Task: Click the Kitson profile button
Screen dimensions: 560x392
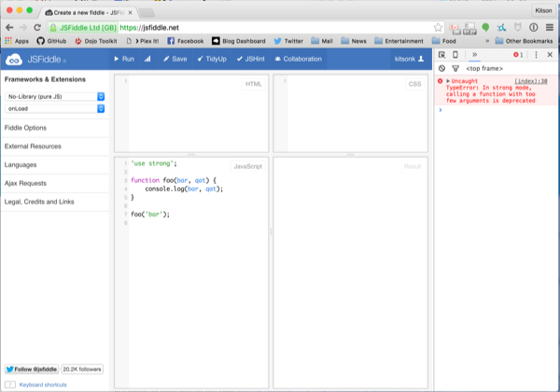Action: pos(543,10)
